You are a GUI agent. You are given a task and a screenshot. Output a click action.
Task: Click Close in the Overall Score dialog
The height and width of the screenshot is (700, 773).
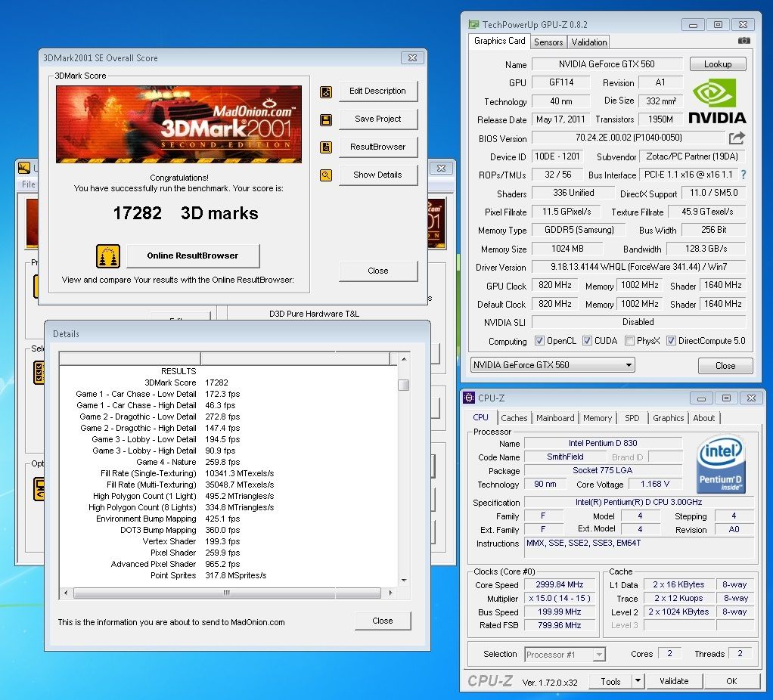(x=377, y=271)
